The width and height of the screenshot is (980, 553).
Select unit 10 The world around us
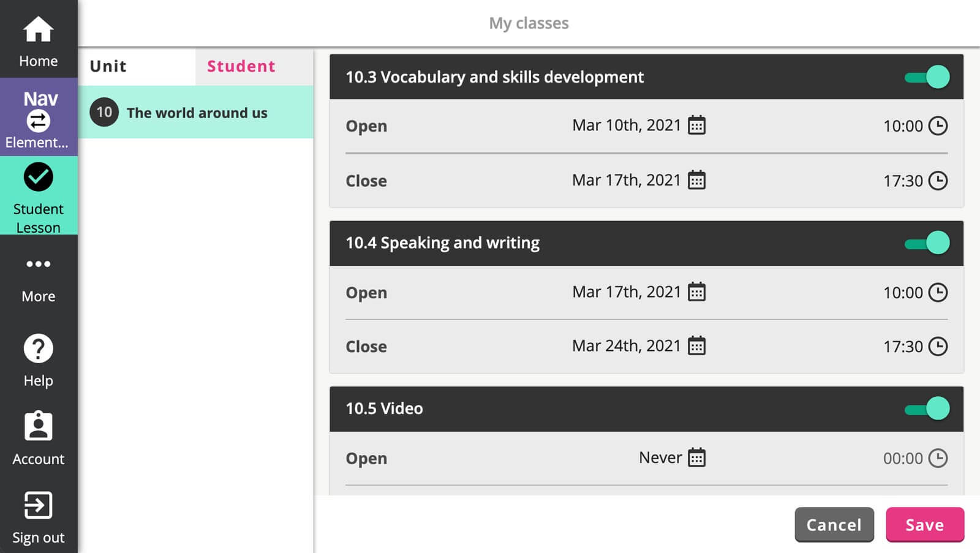point(196,113)
